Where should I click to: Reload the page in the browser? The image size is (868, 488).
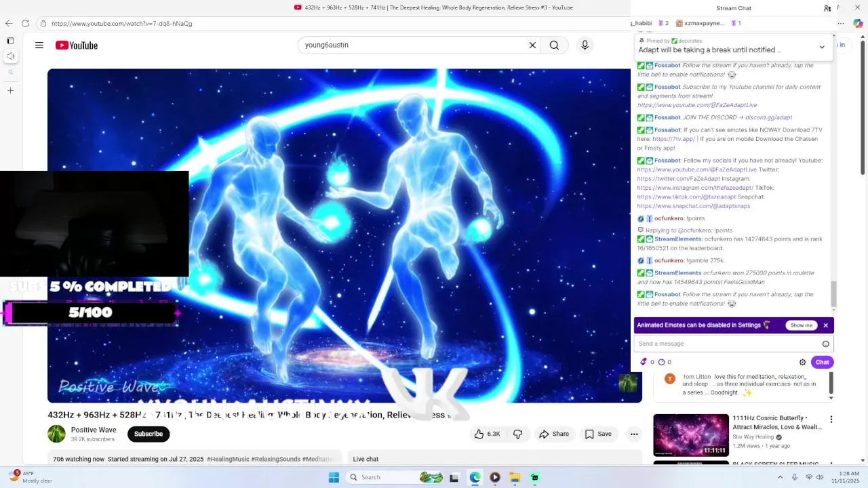[25, 23]
